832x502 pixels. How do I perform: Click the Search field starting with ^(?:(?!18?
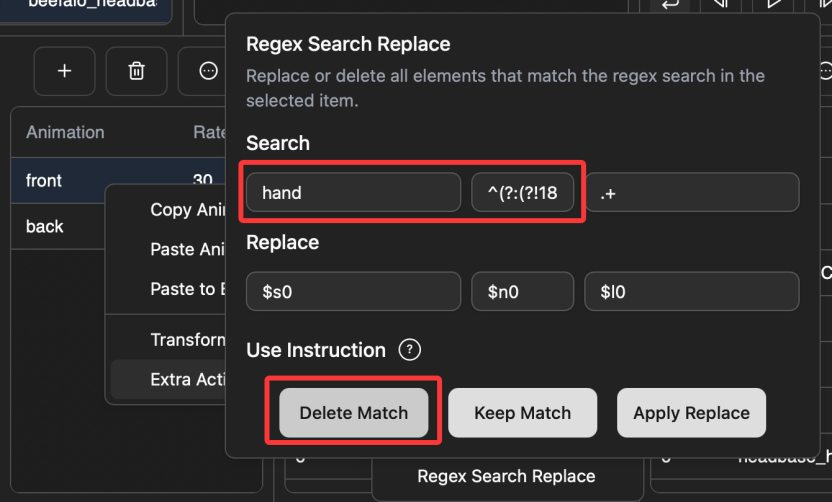pyautogui.click(x=522, y=193)
